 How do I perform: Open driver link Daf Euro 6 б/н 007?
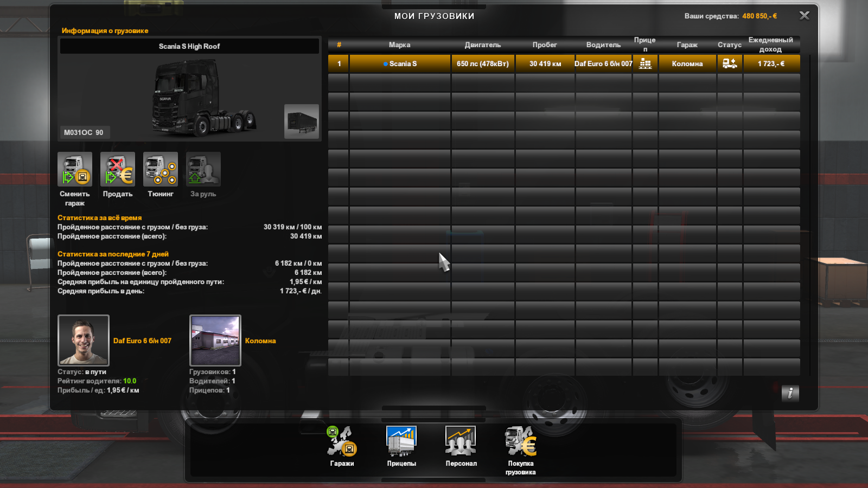[142, 341]
